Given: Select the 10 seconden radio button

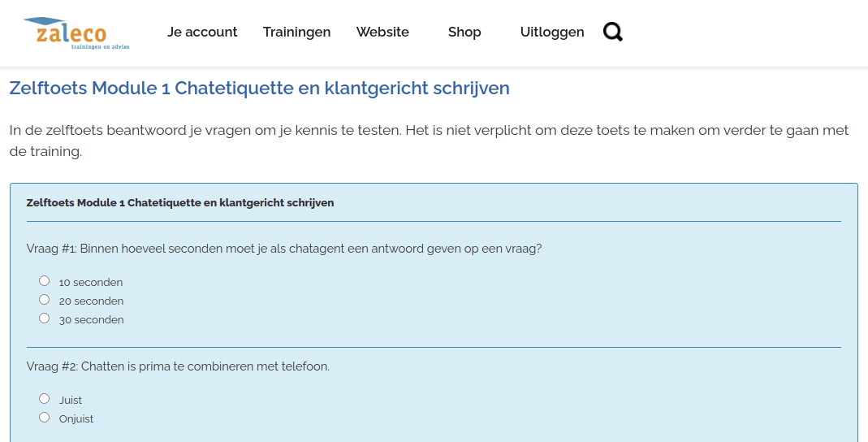Looking at the screenshot, I should point(45,281).
